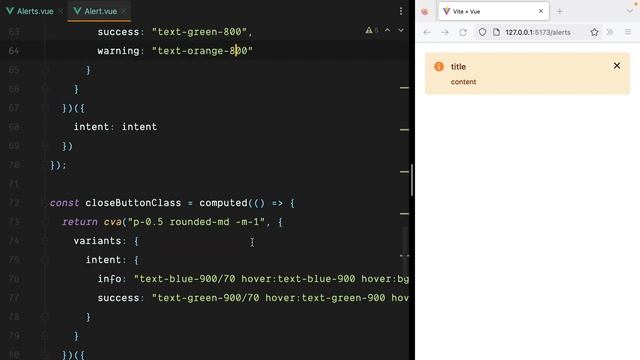Open the warnings inspection indicator
The height and width of the screenshot is (360, 640).
pyautogui.click(x=371, y=30)
